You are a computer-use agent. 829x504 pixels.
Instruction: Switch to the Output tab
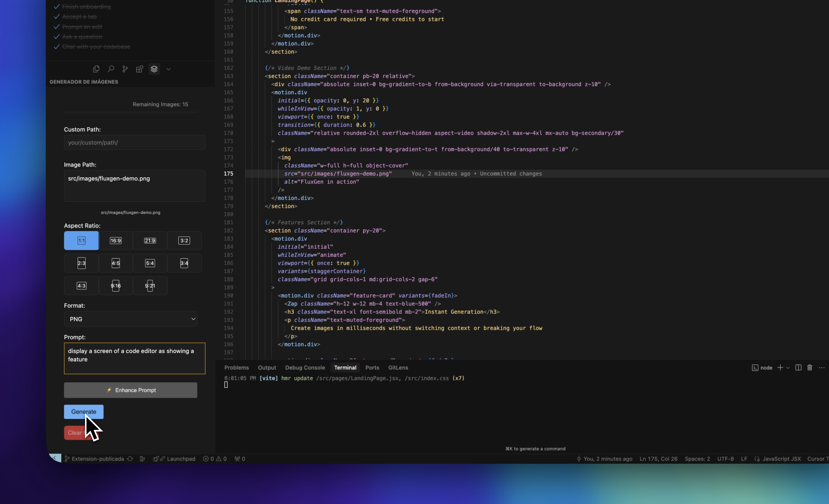pos(267,367)
